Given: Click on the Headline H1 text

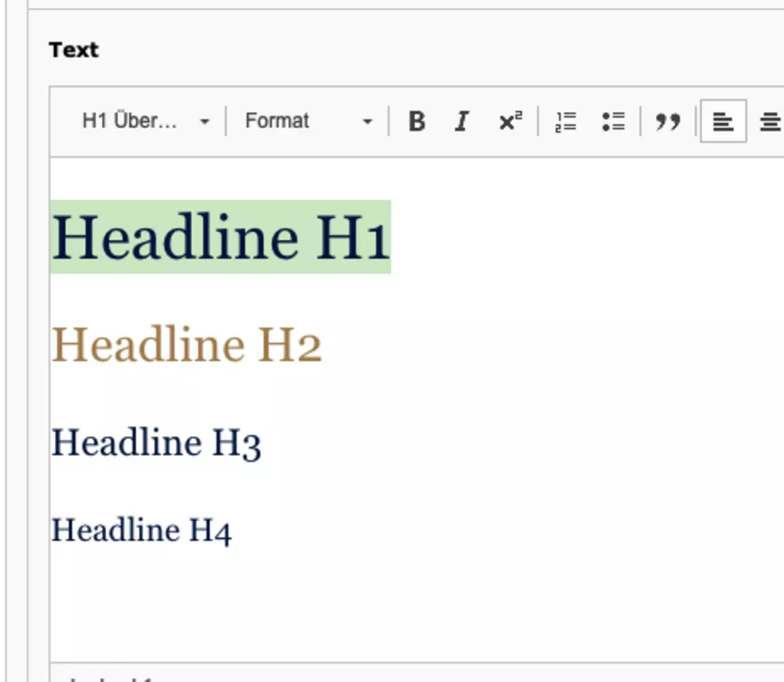Looking at the screenshot, I should pos(221,237).
